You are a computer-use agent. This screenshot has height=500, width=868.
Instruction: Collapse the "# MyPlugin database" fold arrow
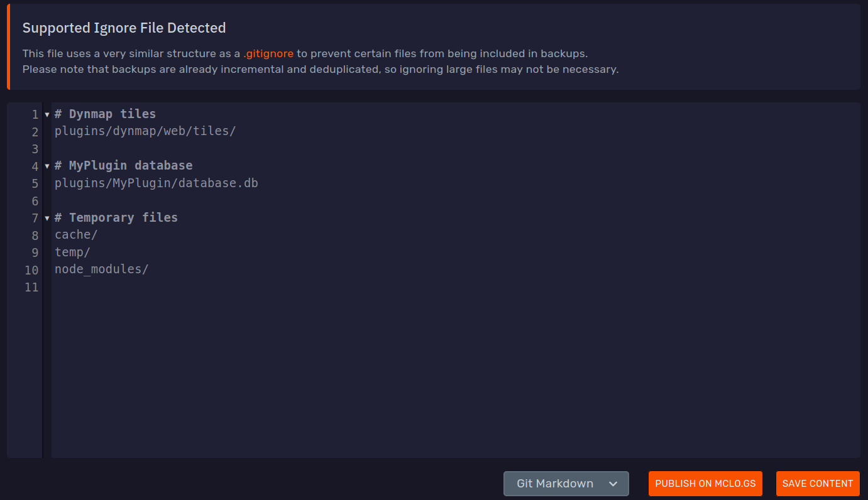tap(47, 166)
